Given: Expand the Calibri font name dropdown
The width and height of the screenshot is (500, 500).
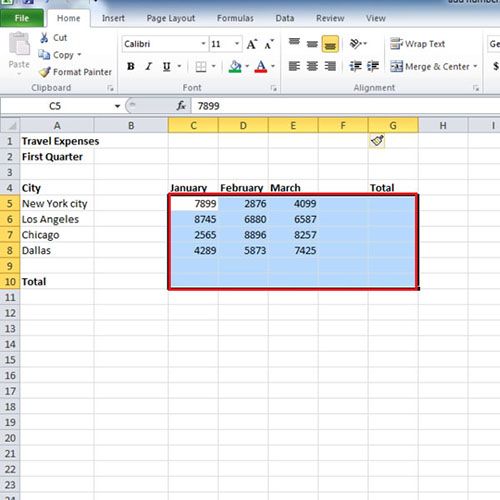Looking at the screenshot, I should pos(203,44).
